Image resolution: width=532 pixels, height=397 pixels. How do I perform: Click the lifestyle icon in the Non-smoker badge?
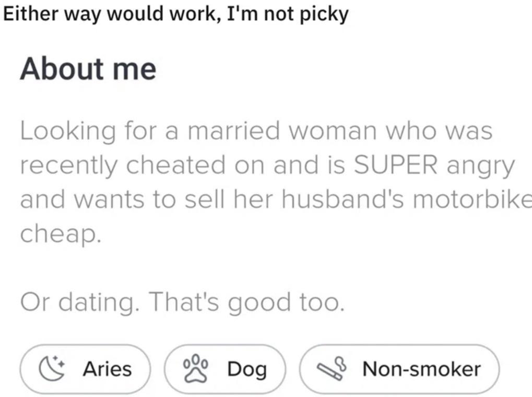[x=331, y=368]
